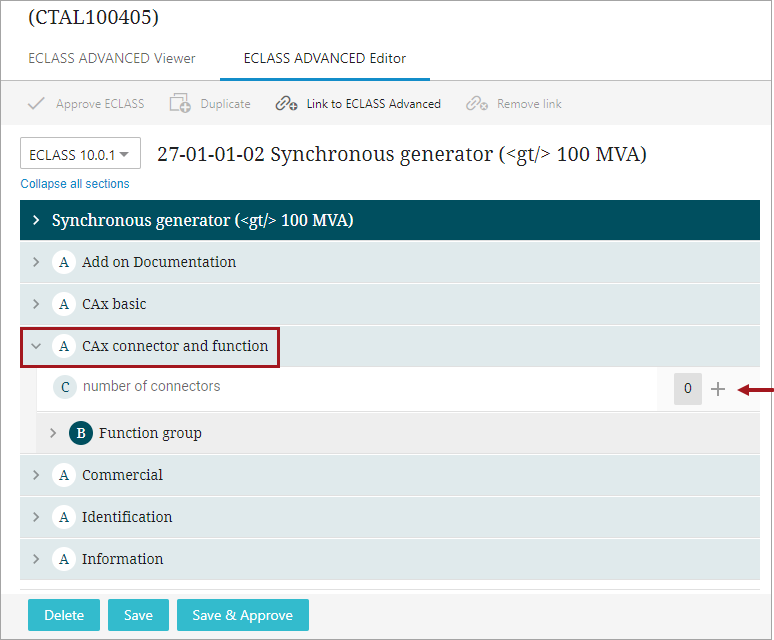Click the Save & Approve button
Viewport: 774px width, 640px height.
(x=243, y=615)
